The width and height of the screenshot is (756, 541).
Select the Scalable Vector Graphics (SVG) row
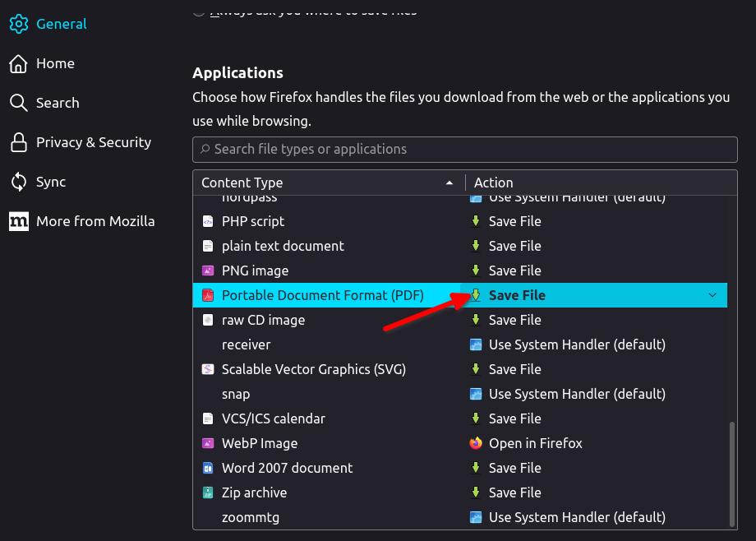460,369
